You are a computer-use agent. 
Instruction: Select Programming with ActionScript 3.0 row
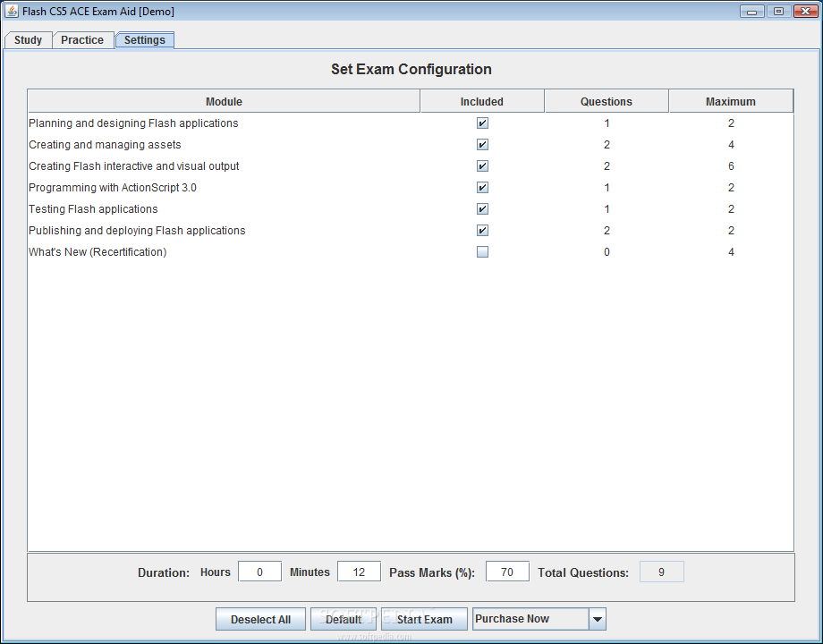pyautogui.click(x=411, y=187)
